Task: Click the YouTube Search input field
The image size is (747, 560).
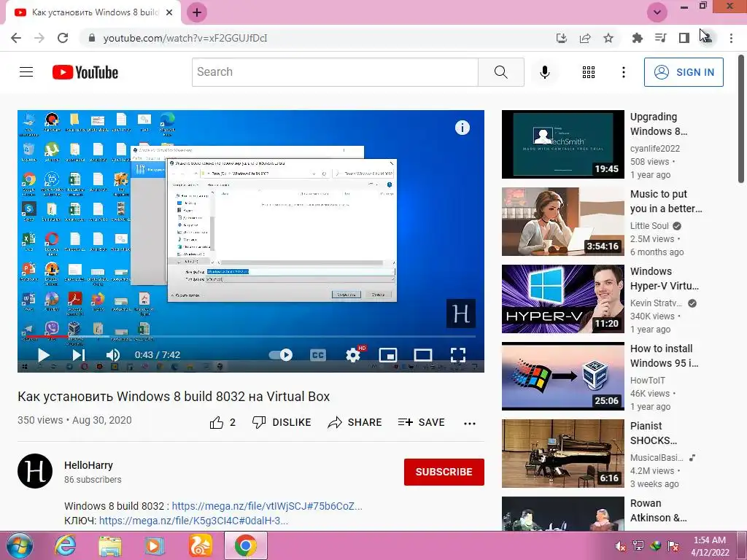Action: (335, 72)
